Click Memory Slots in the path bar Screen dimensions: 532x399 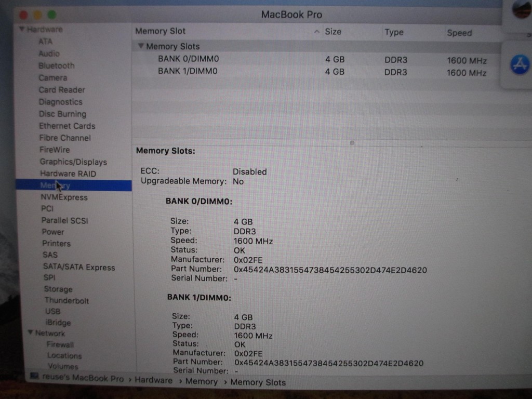click(x=258, y=382)
